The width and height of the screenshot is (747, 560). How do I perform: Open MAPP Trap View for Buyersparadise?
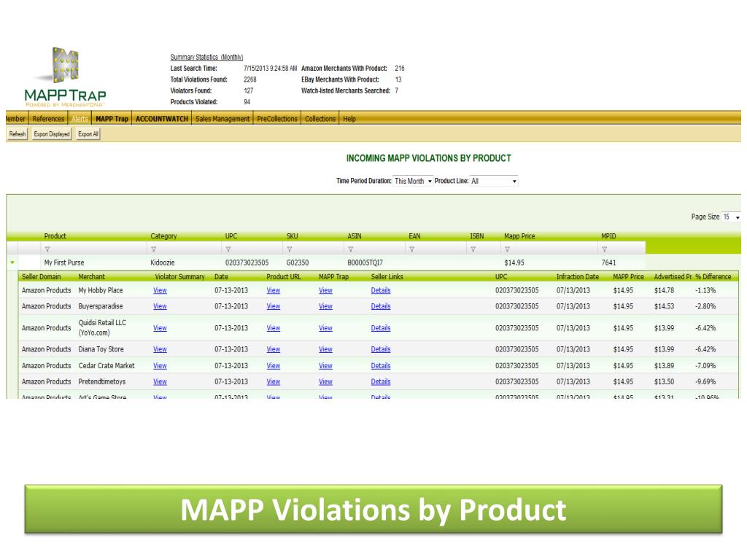tap(325, 306)
